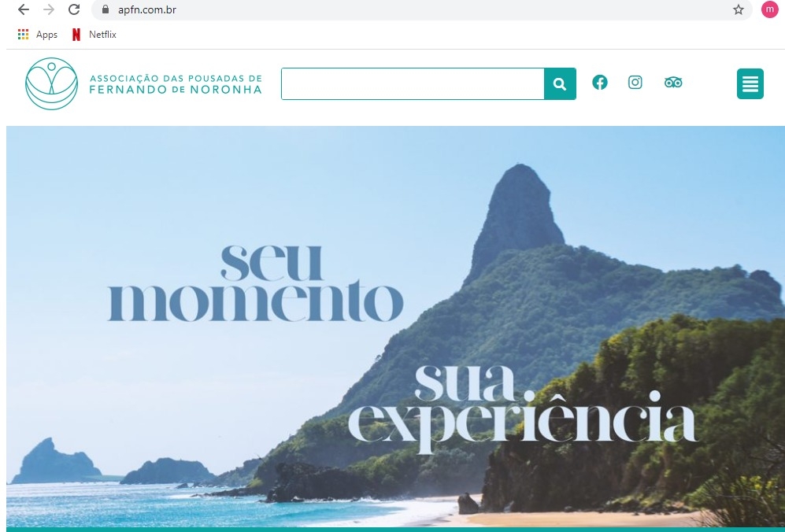Click the "seu momento" banner headline

click(256, 283)
